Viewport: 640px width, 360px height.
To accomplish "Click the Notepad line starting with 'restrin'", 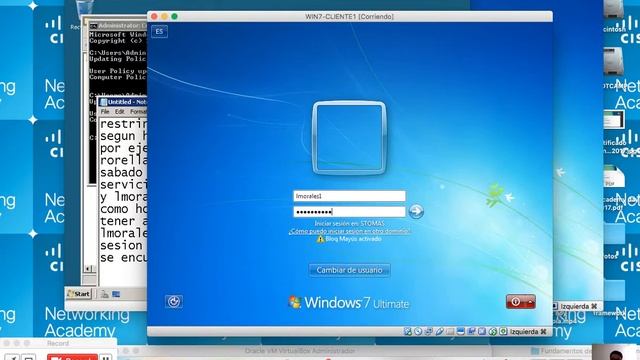I will (123, 123).
